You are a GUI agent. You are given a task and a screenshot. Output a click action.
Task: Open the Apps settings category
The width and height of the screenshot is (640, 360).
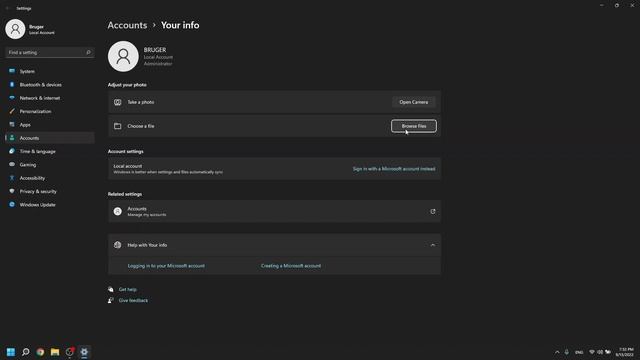[50, 124]
